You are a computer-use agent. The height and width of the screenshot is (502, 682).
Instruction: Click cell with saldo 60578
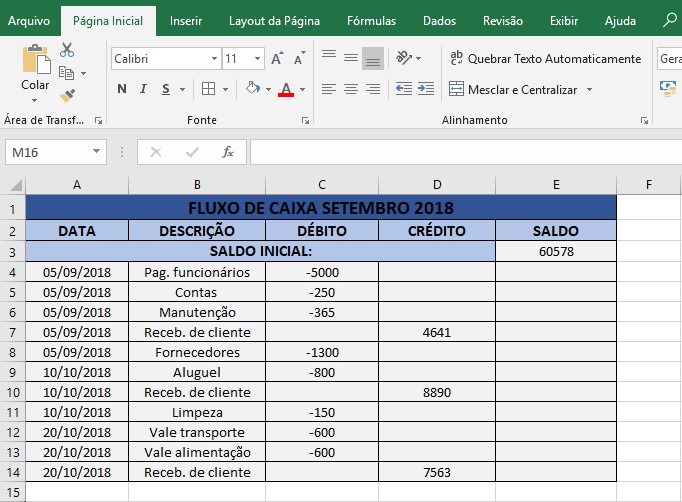point(556,251)
